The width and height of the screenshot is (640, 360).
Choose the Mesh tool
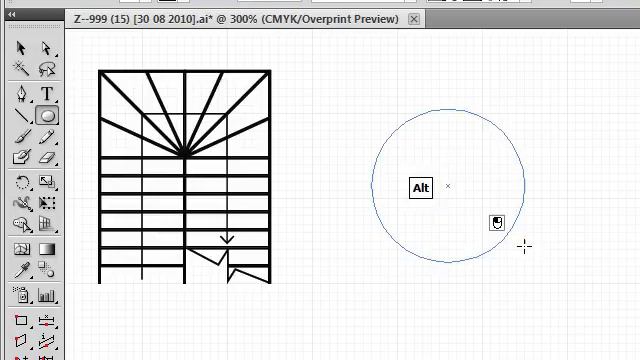tap(22, 249)
